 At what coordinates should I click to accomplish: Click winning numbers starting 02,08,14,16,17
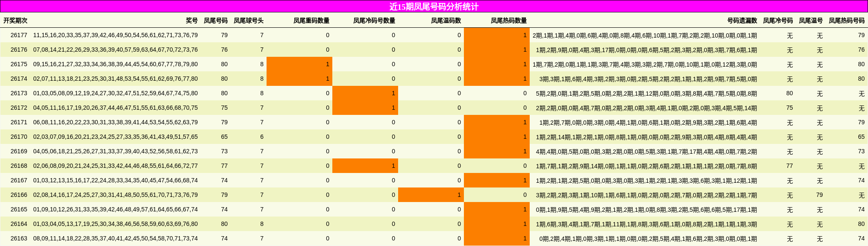pyautogui.click(x=115, y=195)
